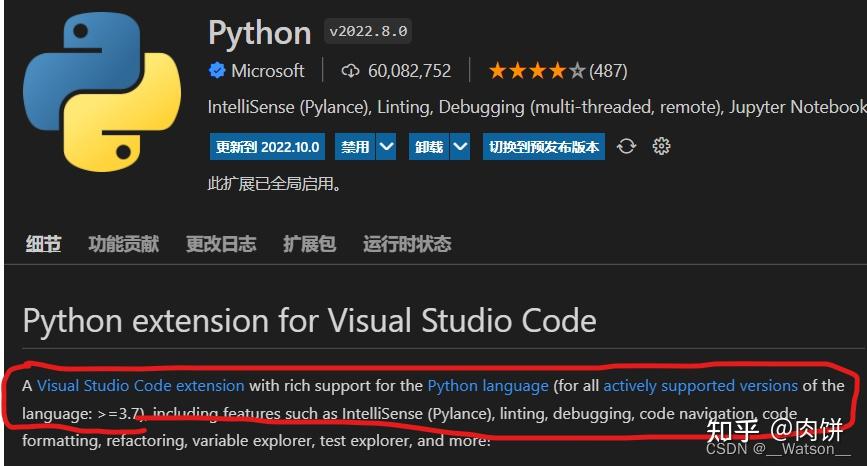Click the Python extension title heading
The height and width of the screenshot is (466, 867).
pyautogui.click(x=260, y=33)
